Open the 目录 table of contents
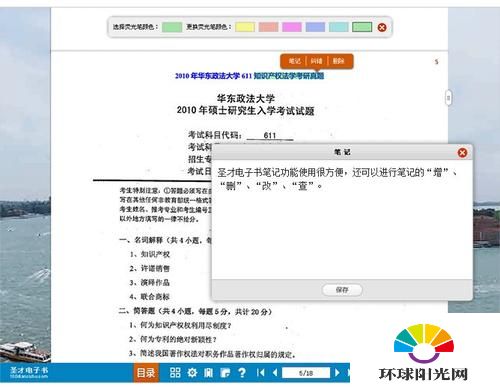This screenshot has width=500, height=390. 146,373
